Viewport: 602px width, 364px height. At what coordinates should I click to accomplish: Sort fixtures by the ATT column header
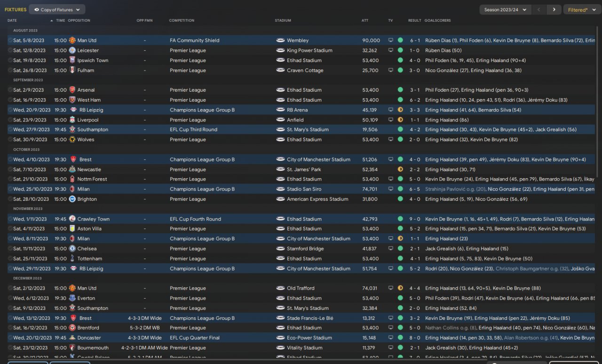tap(365, 21)
